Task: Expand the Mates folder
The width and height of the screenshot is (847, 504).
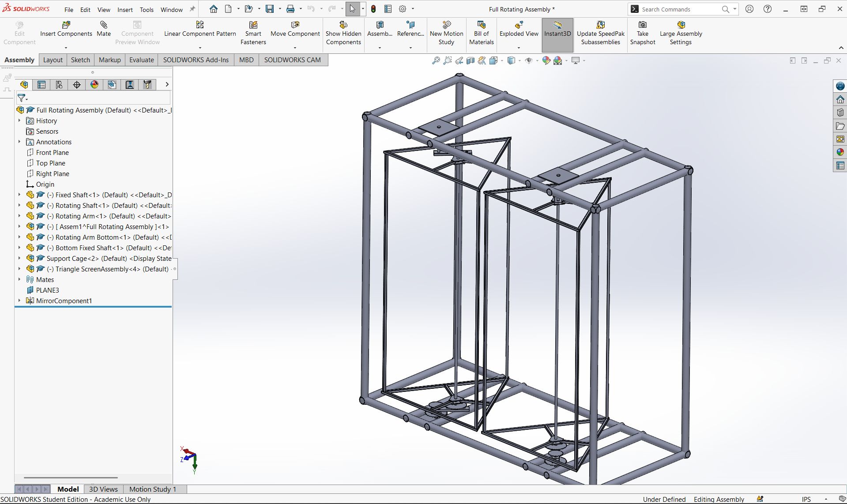Action: pos(19,279)
